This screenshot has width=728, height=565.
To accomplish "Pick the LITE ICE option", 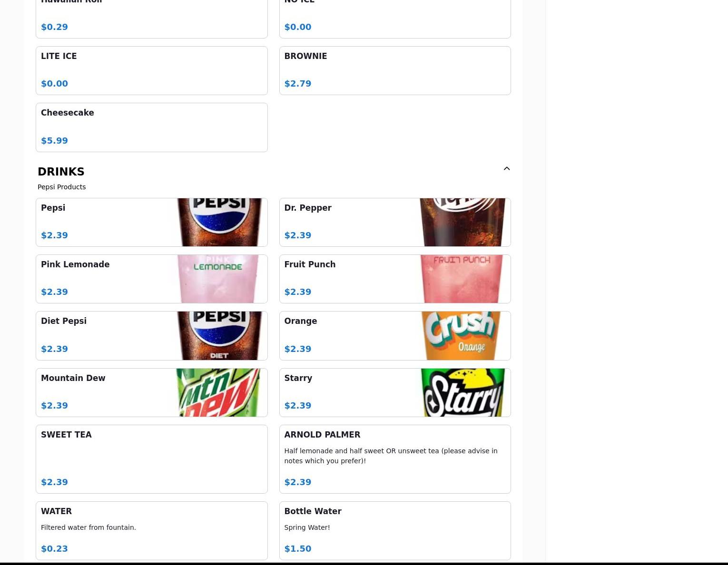I will coord(152,70).
